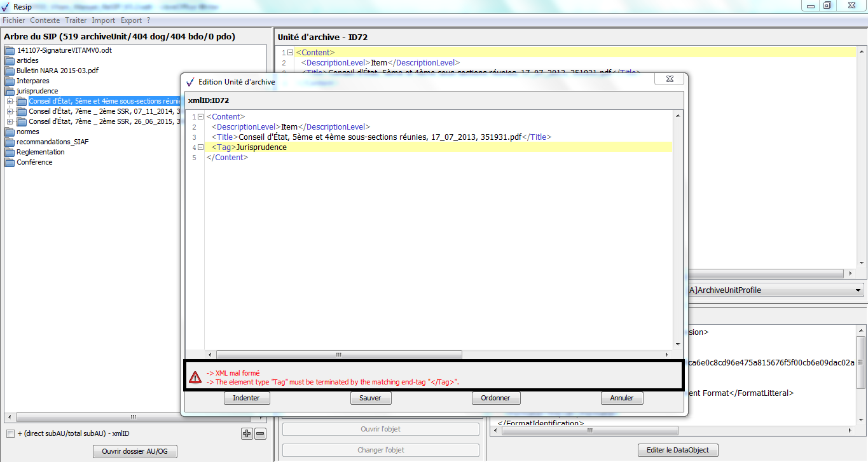
Task: Expand Conseil d'État 7ème SSR 07_11_2014 node
Action: [10, 111]
